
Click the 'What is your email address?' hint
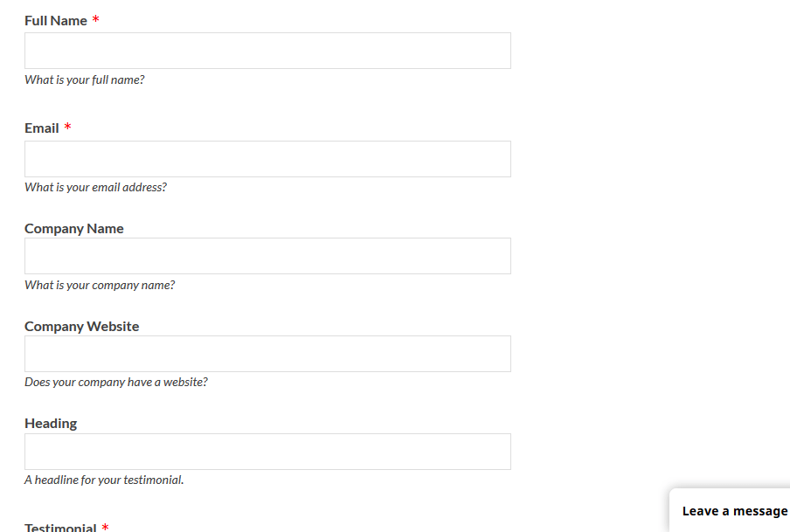coord(95,187)
